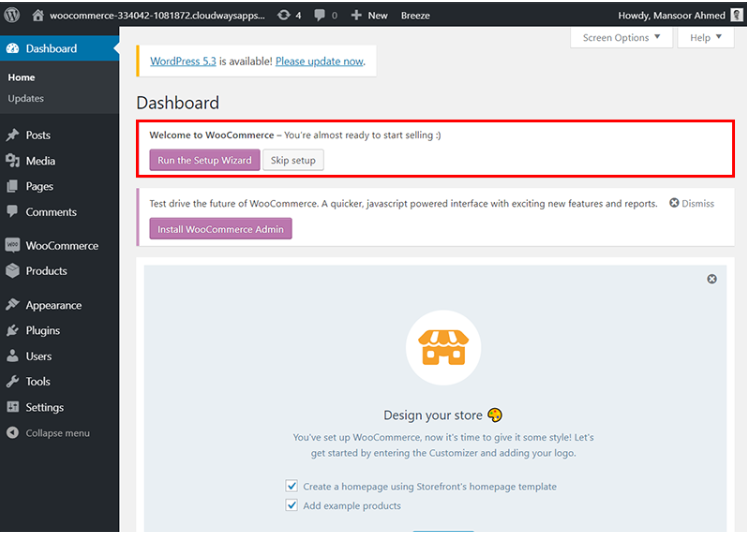Screen dimensions: 747x536
Task: Expand the Screen Options dropdown
Action: coord(621,38)
